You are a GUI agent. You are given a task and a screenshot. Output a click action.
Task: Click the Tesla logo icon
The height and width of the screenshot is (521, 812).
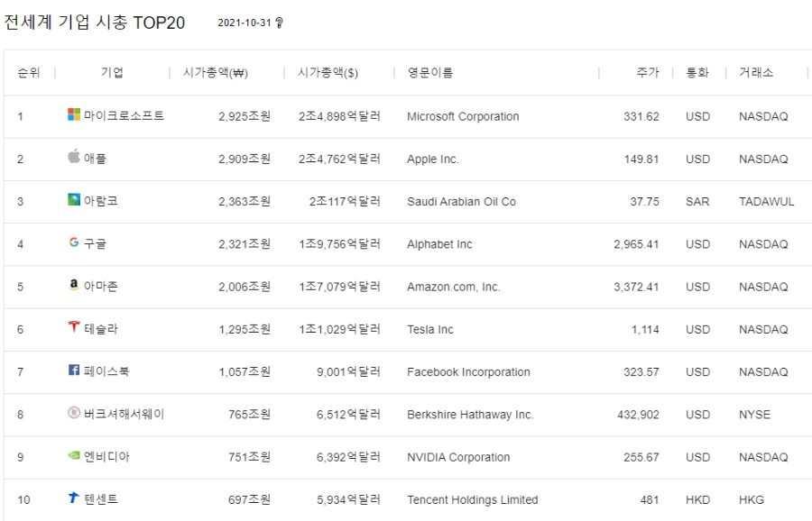[74, 326]
